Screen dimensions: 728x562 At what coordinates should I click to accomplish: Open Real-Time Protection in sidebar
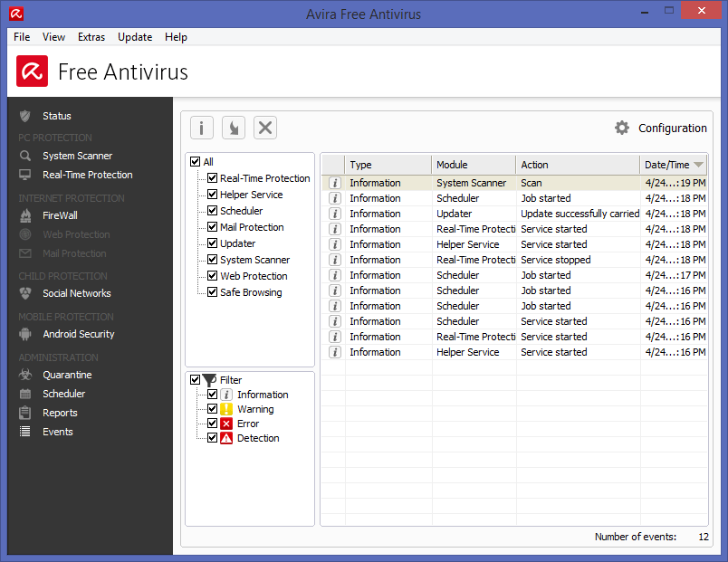pos(87,175)
